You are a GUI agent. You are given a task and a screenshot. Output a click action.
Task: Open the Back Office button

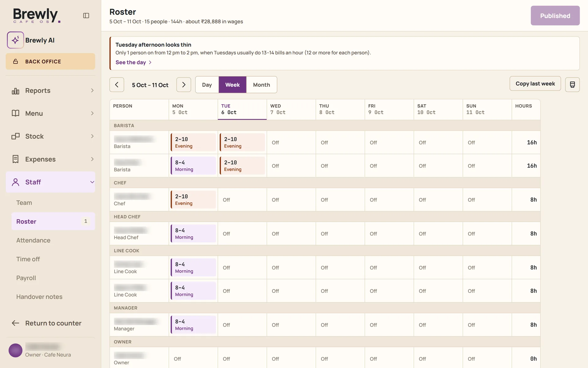[x=51, y=61]
